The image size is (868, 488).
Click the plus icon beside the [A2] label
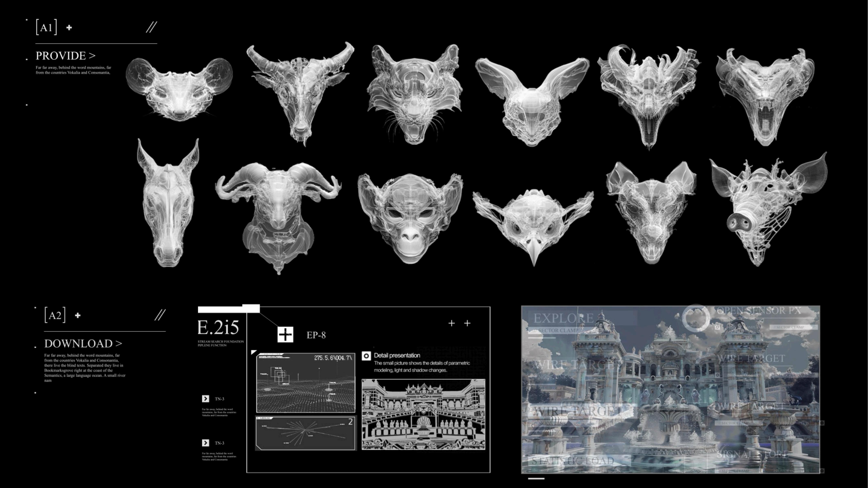click(x=78, y=316)
